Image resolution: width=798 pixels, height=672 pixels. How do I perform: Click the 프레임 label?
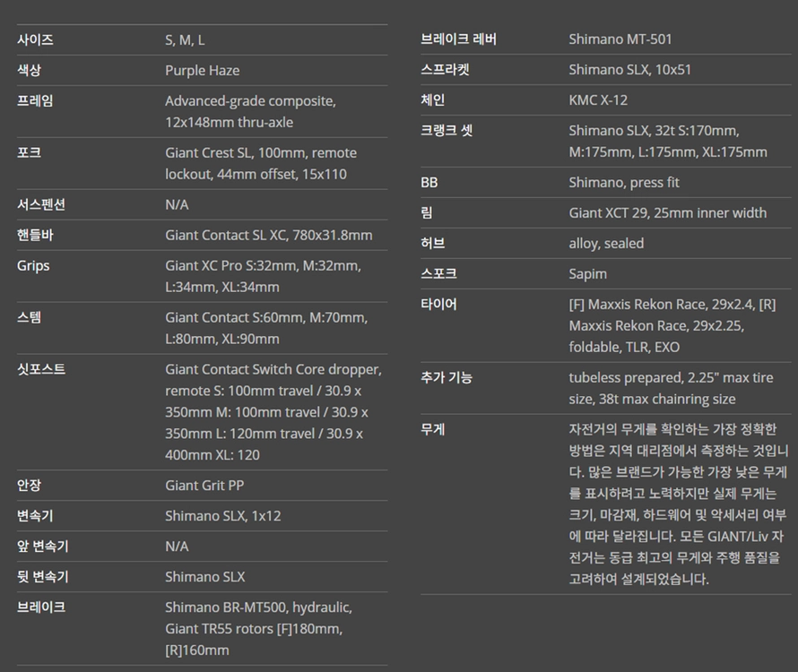(x=35, y=100)
